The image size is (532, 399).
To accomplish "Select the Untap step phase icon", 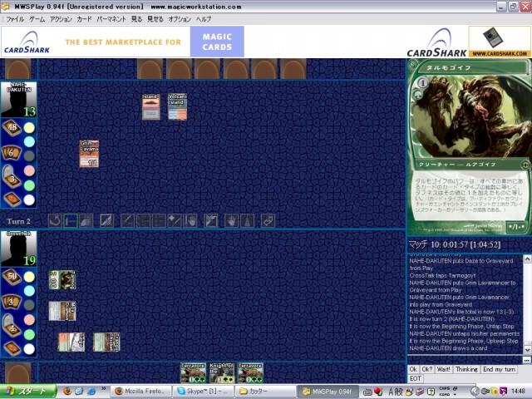I will (55, 221).
